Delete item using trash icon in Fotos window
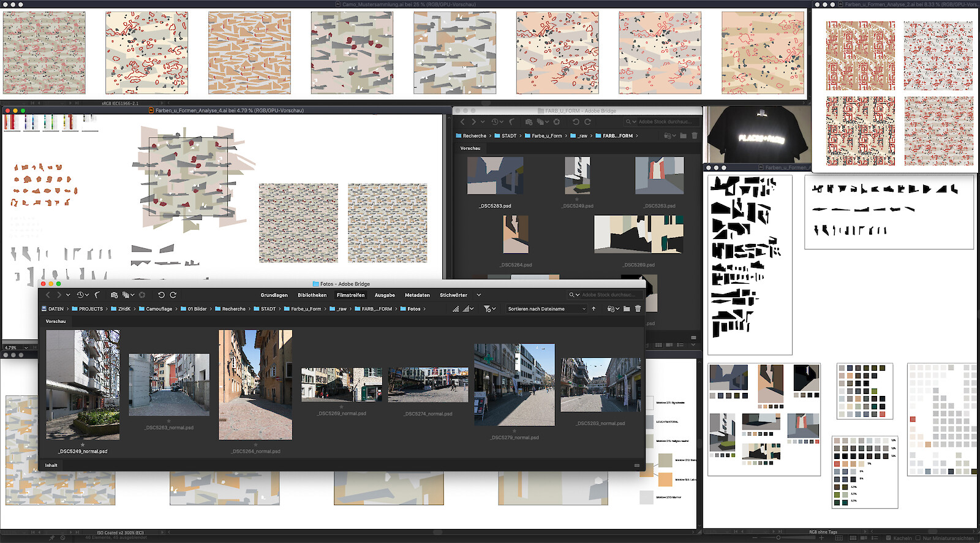 [x=638, y=309]
